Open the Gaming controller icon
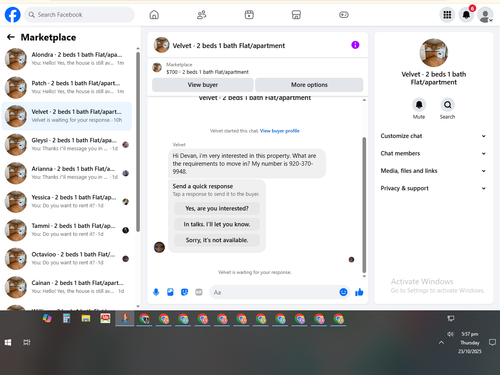This screenshot has height=375, width=500. tap(344, 15)
